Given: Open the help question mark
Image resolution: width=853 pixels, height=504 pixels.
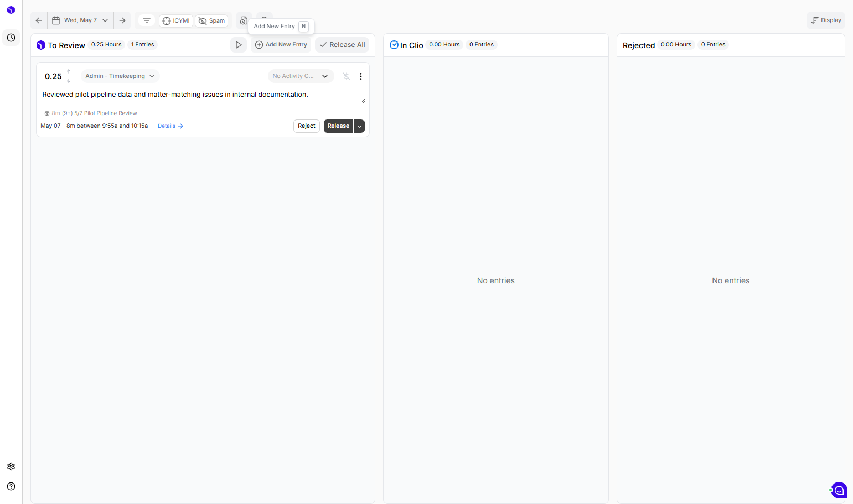Looking at the screenshot, I should point(11,486).
